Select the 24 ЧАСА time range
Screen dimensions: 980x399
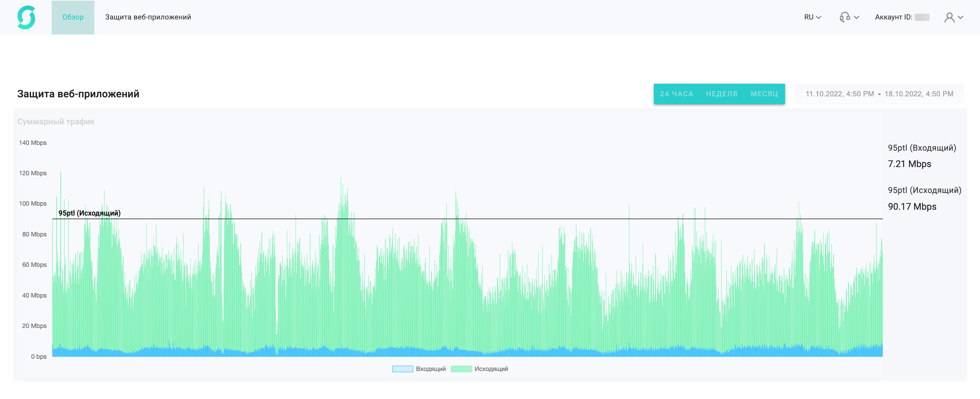coord(676,94)
